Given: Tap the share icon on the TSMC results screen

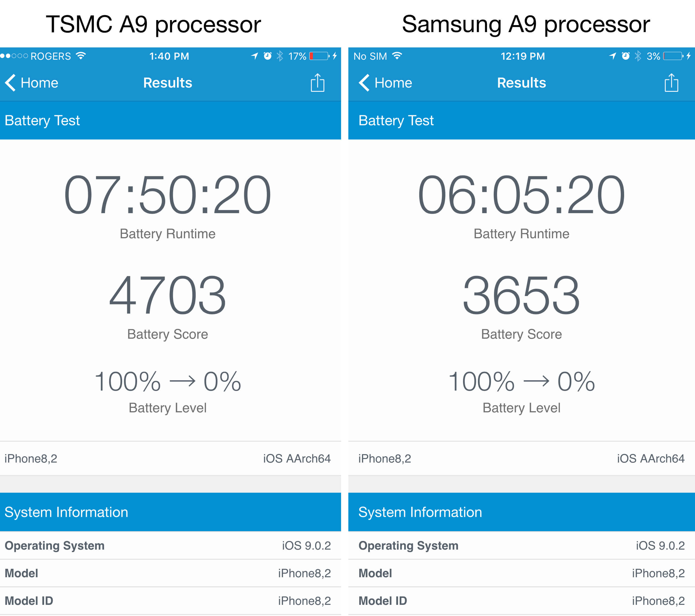Looking at the screenshot, I should coord(317,83).
